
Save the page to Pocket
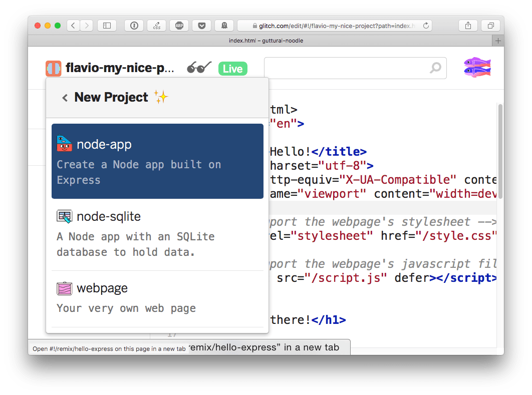(201, 25)
